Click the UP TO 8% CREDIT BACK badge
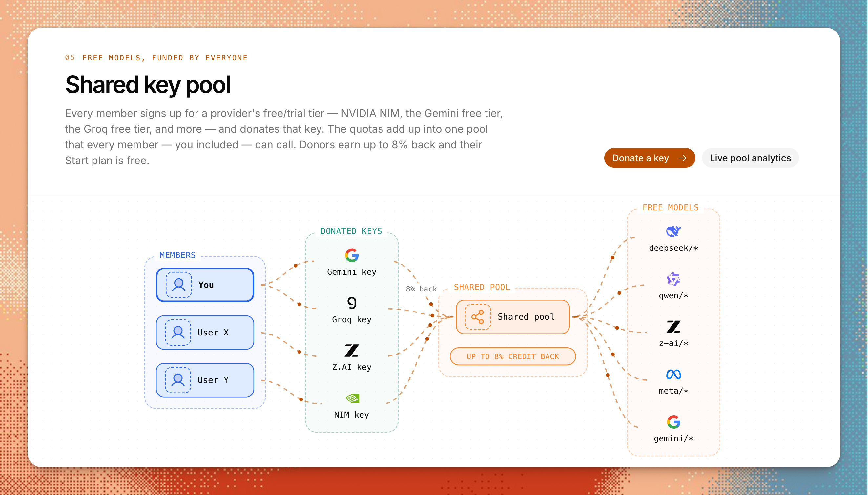The width and height of the screenshot is (868, 495). tap(512, 356)
